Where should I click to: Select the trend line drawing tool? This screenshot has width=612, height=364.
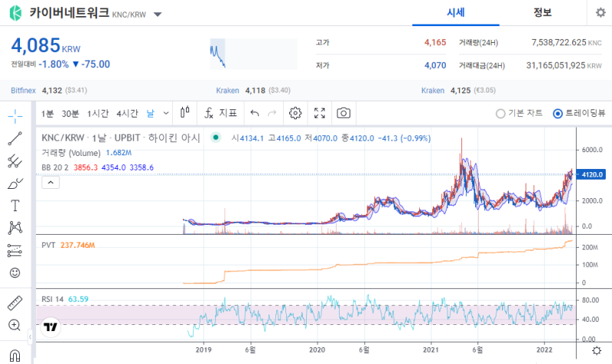click(x=15, y=138)
